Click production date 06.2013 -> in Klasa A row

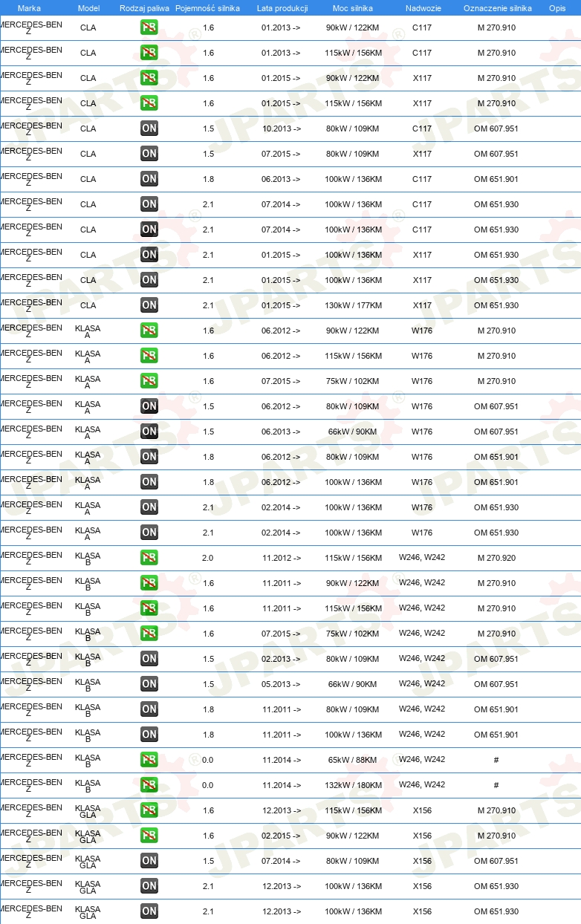282,432
